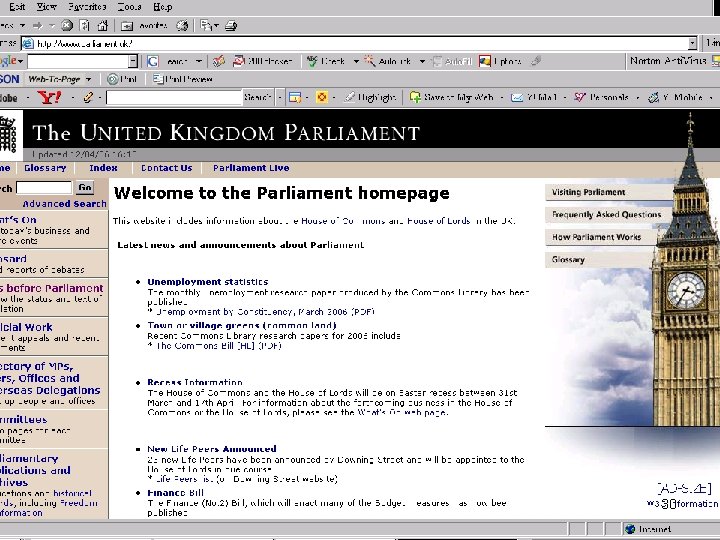Click the How Parliament Works button

click(601, 237)
